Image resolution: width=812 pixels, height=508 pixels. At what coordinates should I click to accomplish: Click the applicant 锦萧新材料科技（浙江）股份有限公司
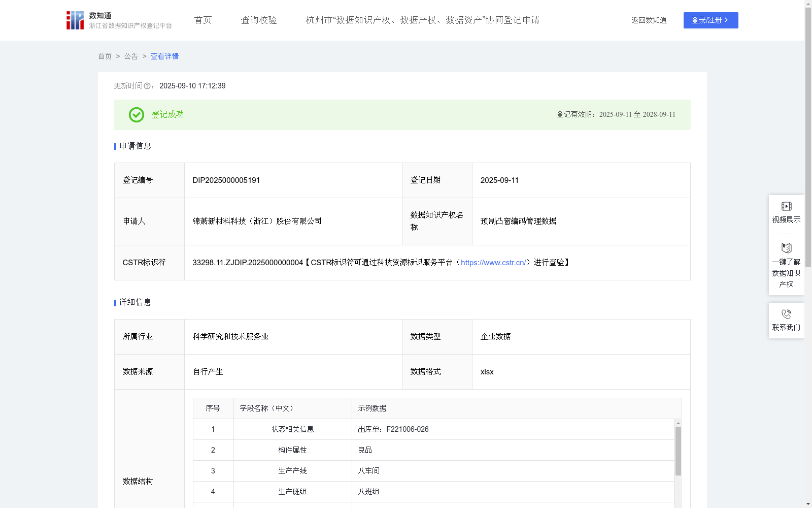[x=257, y=221]
